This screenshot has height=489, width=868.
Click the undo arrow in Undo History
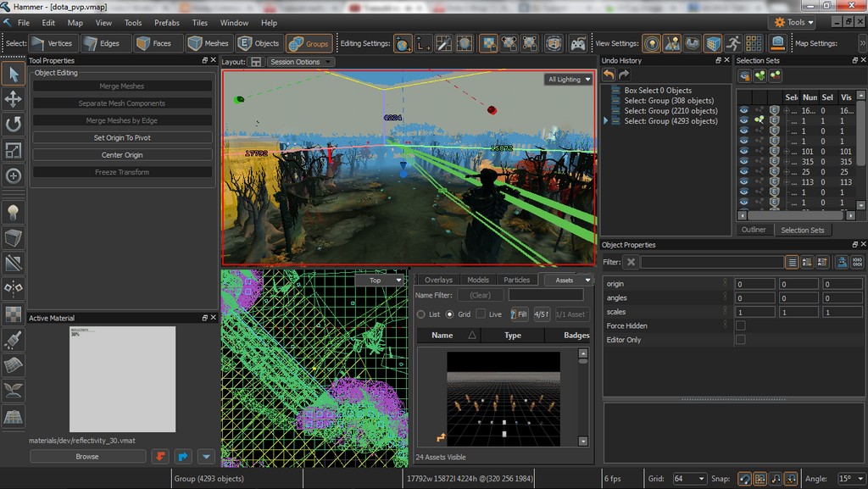pos(609,75)
